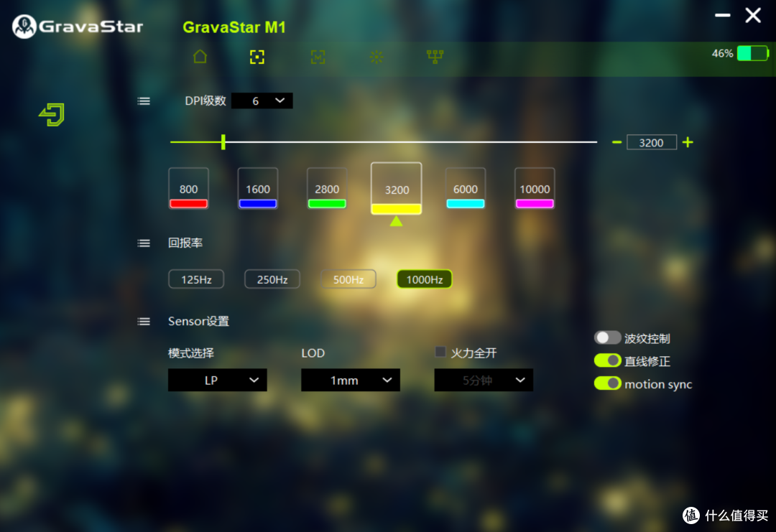Check the 火力全开 checkbox
The image size is (776, 532).
coord(440,352)
